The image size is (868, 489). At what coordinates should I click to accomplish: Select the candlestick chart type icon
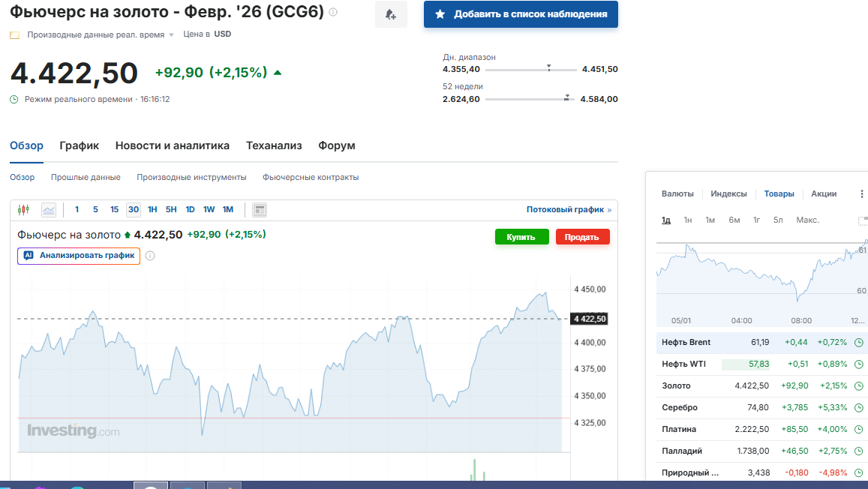(23, 210)
